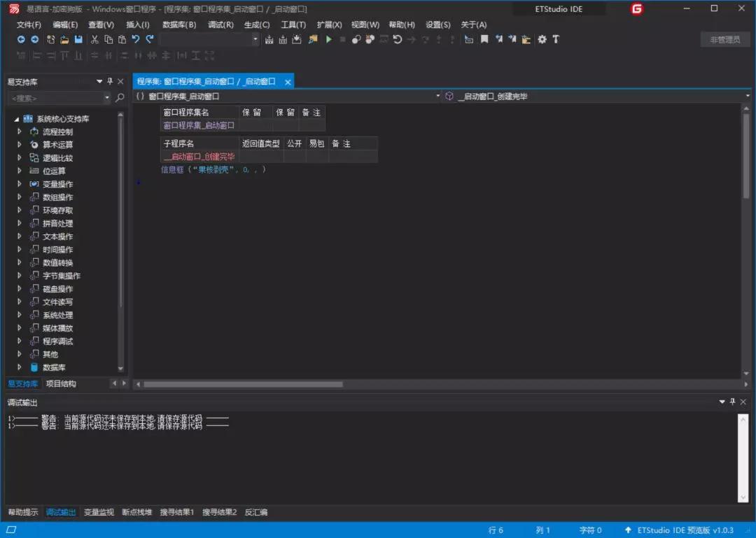Run the program with green play icon
Image resolution: width=756 pixels, height=538 pixels.
[x=329, y=39]
